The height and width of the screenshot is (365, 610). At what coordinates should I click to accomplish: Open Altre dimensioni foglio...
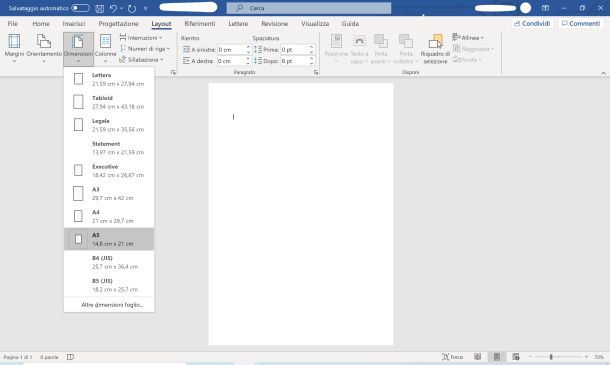pos(109,305)
